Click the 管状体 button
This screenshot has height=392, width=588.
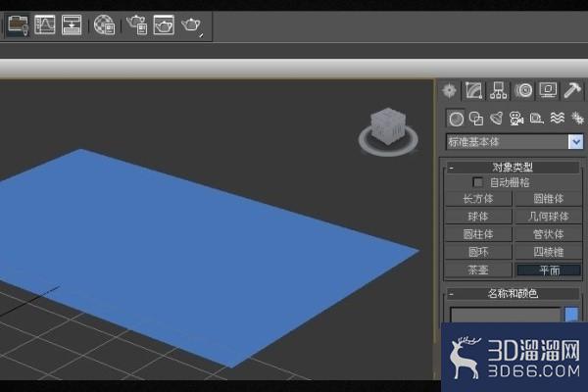point(548,234)
